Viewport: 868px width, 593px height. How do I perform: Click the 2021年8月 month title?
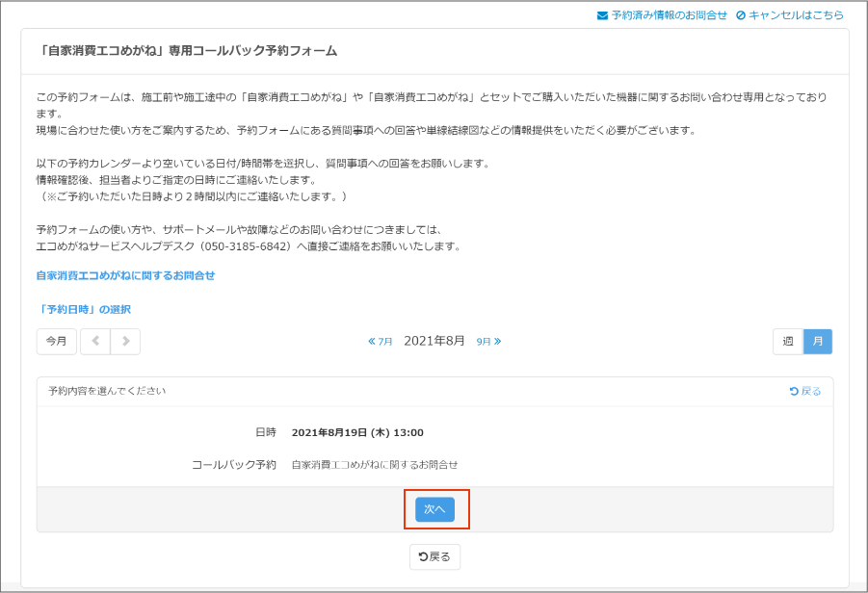(434, 341)
